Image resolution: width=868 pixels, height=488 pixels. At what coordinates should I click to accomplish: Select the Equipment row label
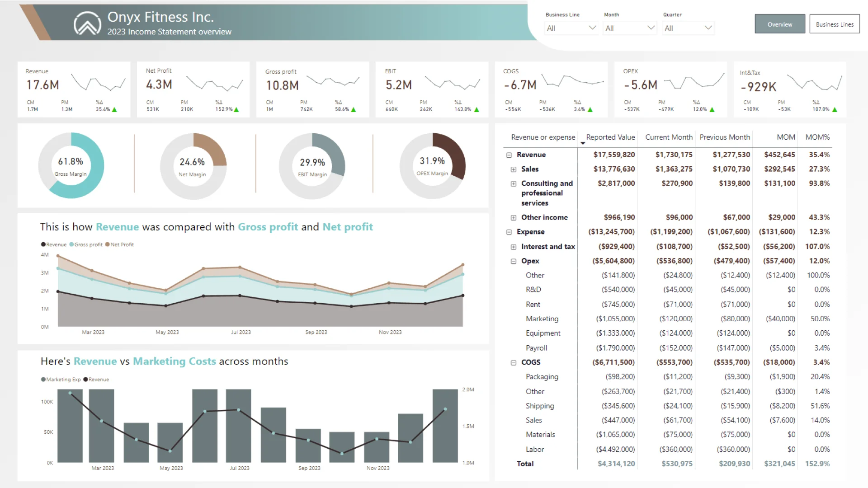point(543,333)
